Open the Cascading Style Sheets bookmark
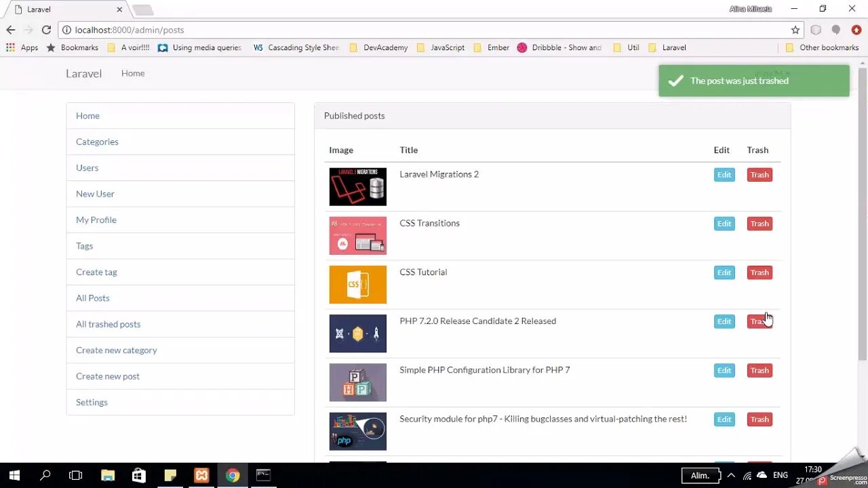The width and height of the screenshot is (868, 488). pos(296,47)
